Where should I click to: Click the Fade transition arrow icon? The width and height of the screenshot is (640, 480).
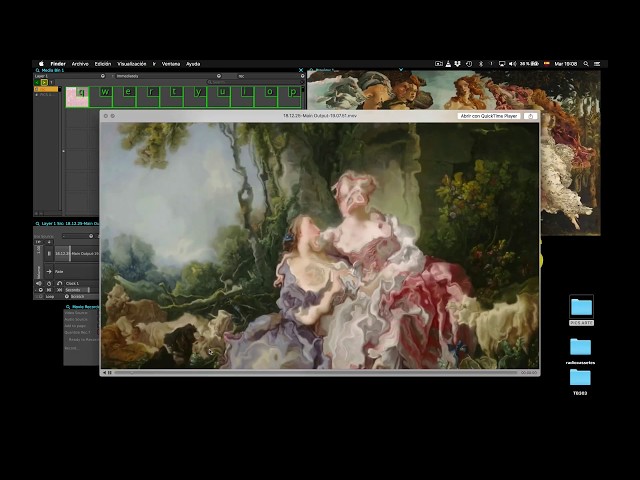pyautogui.click(x=49, y=271)
